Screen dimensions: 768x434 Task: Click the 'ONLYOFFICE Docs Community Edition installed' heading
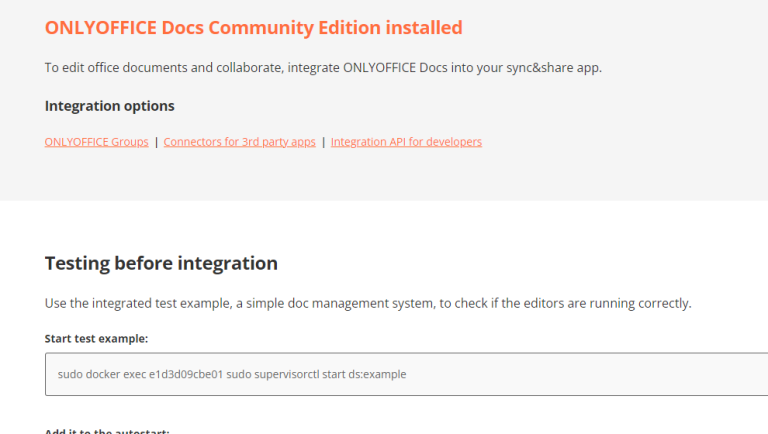(253, 27)
